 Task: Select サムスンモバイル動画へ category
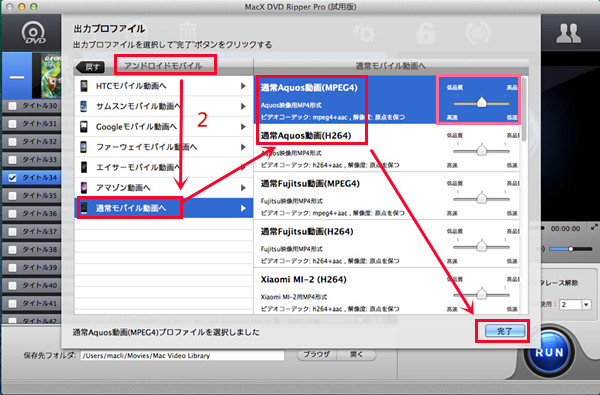[x=164, y=106]
